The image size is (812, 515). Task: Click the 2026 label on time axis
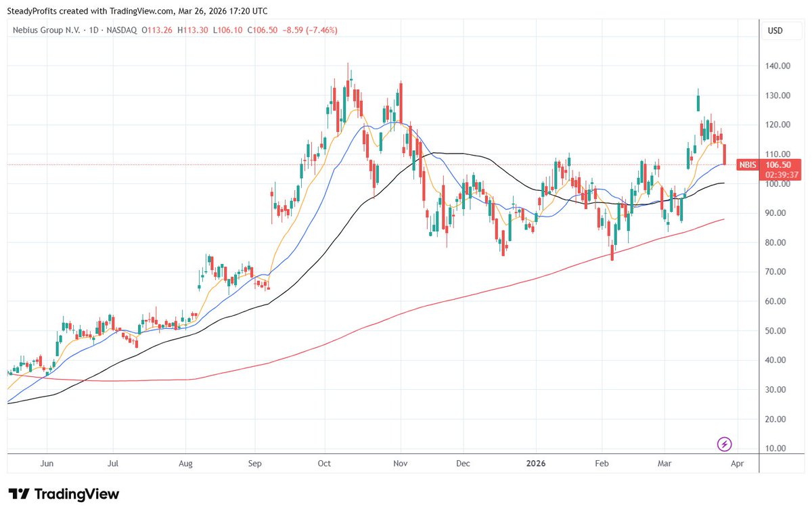click(x=536, y=464)
